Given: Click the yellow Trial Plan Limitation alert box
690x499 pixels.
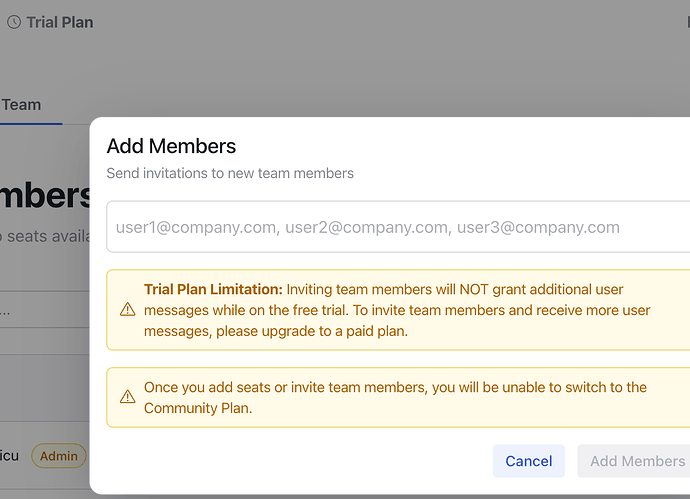Looking at the screenshot, I should coord(398,310).
